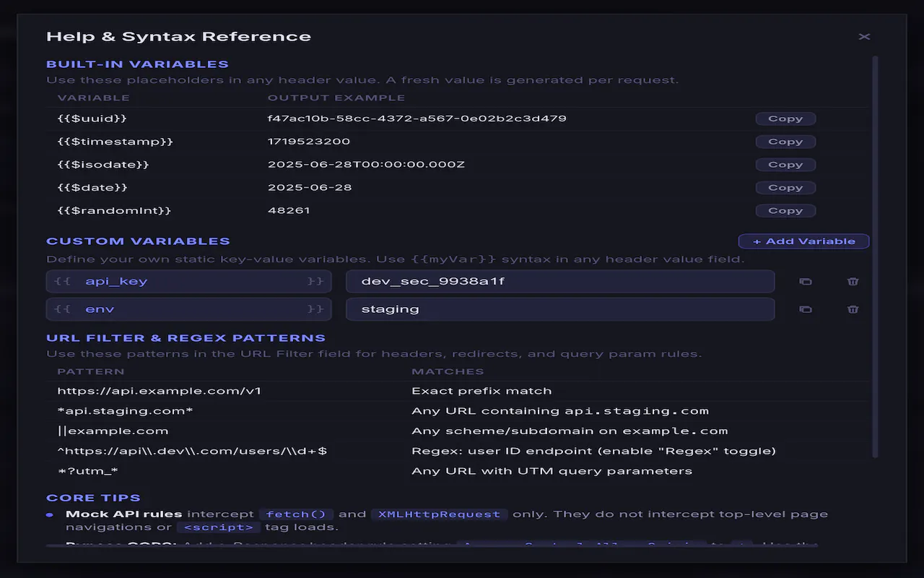This screenshot has width=924, height=578.
Task: Click the 1719523200 timestamp example
Action: pos(309,142)
